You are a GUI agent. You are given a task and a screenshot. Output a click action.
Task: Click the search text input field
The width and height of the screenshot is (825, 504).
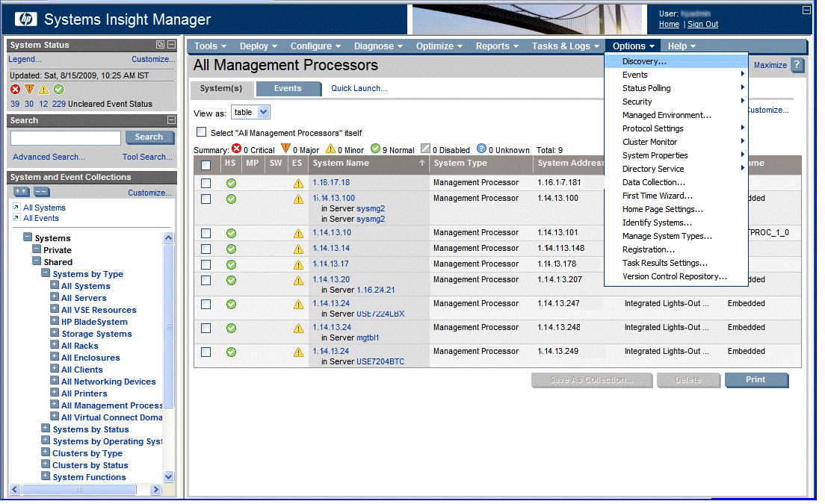[x=66, y=137]
